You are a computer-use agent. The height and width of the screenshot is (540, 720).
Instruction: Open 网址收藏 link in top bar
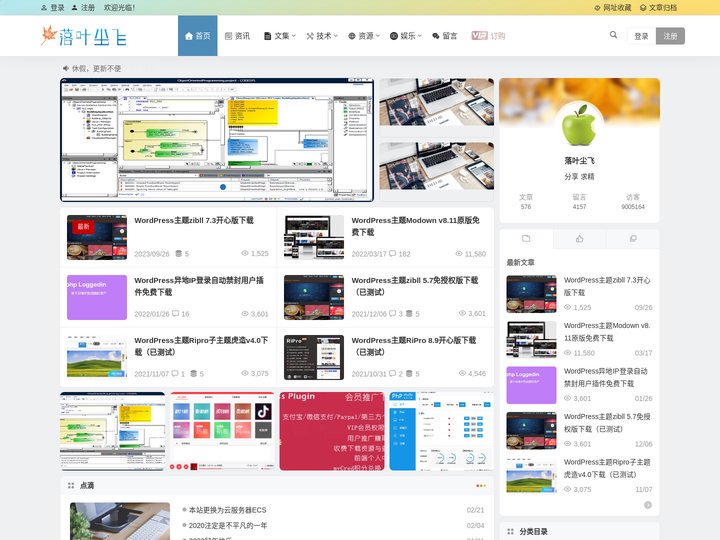point(613,7)
